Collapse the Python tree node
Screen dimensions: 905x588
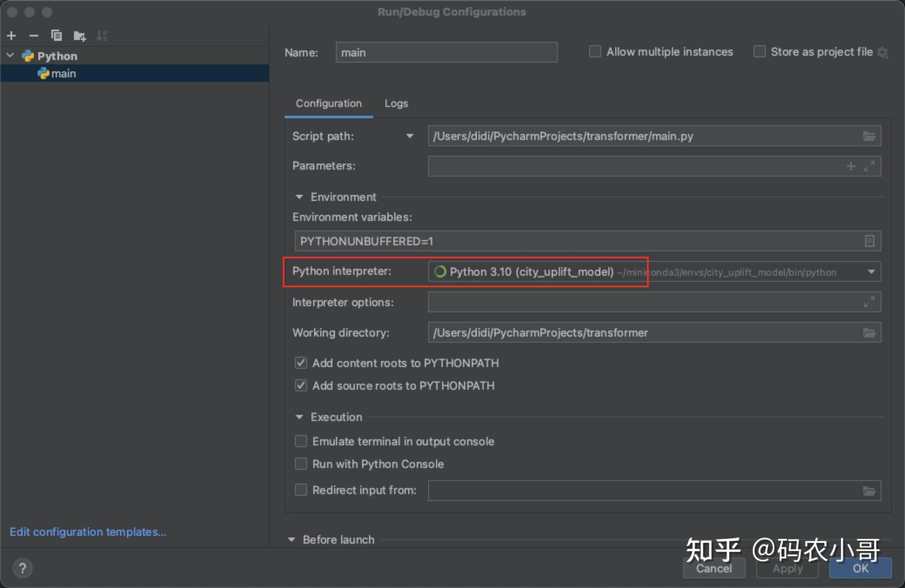coord(10,56)
